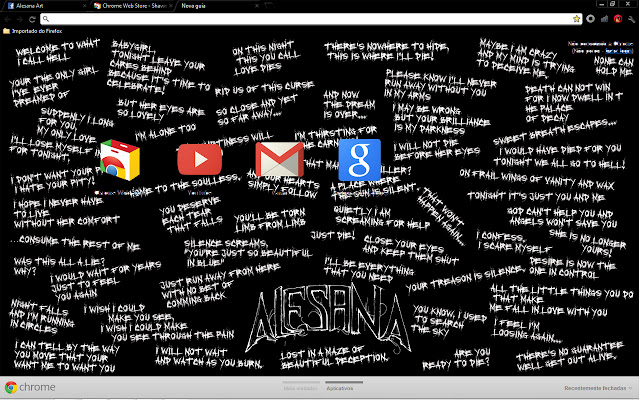Open the new tab button
This screenshot has width=640, height=400.
(x=269, y=5)
